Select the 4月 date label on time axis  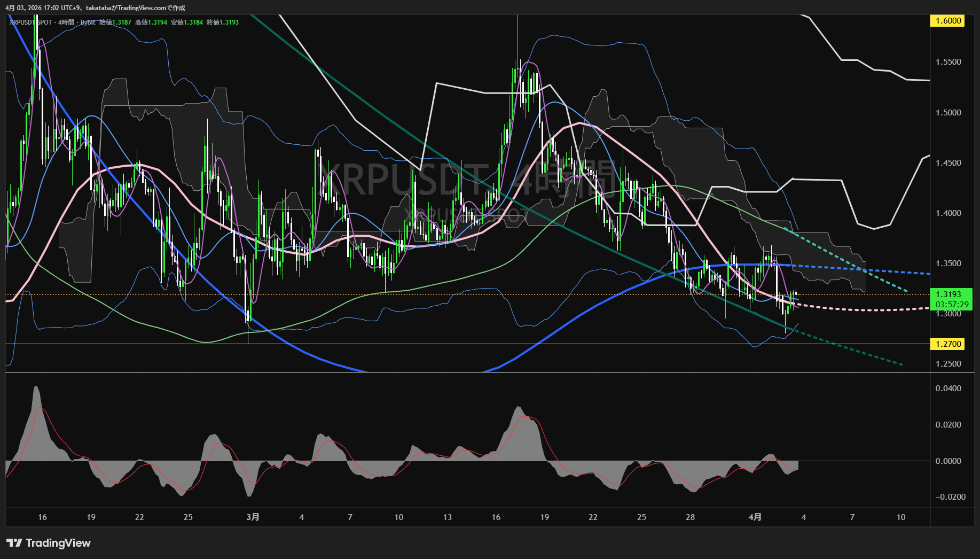(755, 517)
